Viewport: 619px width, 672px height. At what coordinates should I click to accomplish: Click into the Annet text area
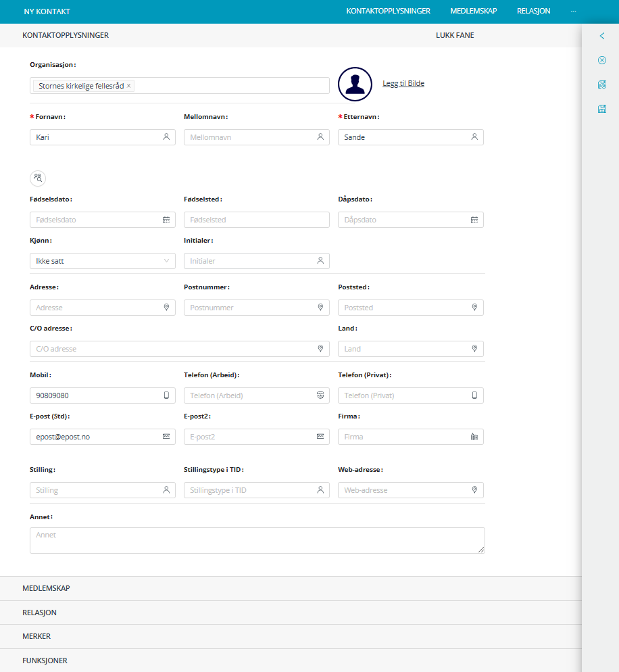pos(257,540)
